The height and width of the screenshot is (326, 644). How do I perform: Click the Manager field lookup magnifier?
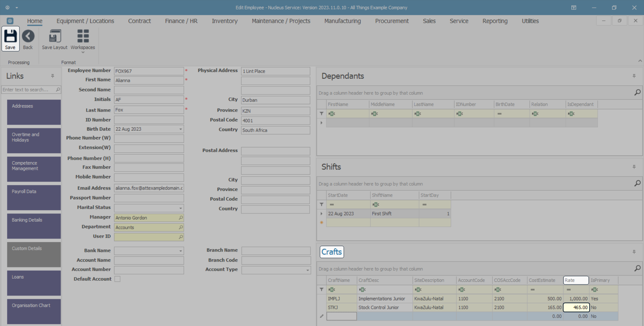(x=181, y=218)
